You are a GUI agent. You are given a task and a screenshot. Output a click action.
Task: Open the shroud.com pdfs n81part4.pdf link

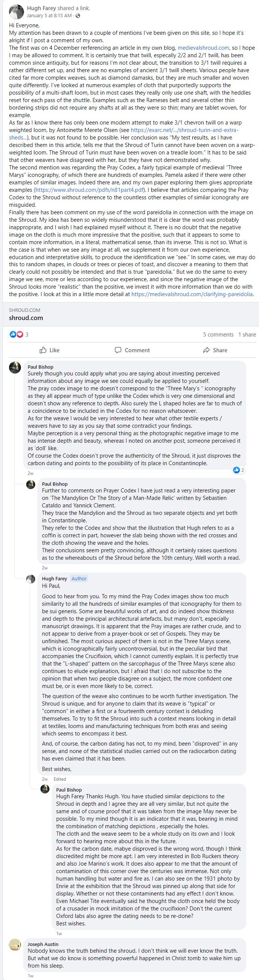click(x=89, y=190)
